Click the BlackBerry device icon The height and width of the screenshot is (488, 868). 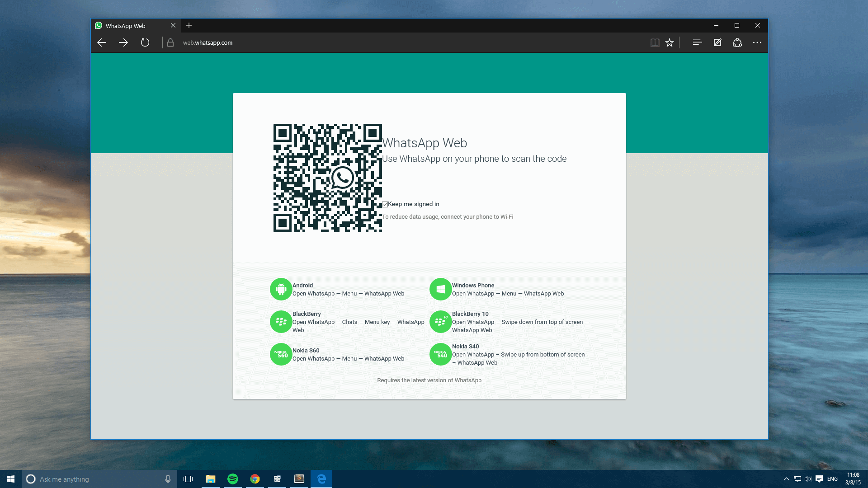(x=280, y=321)
